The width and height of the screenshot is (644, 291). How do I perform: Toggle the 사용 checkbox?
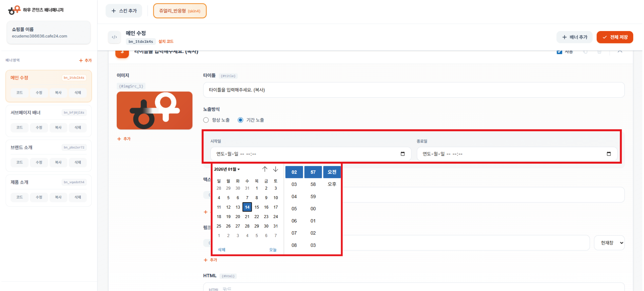(x=559, y=52)
